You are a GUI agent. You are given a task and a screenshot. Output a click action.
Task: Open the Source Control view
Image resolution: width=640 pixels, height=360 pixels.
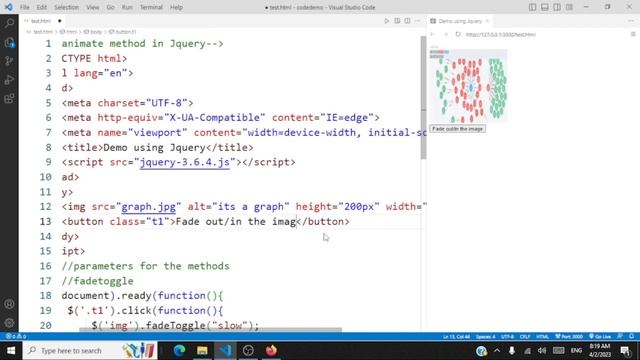[x=9, y=61]
